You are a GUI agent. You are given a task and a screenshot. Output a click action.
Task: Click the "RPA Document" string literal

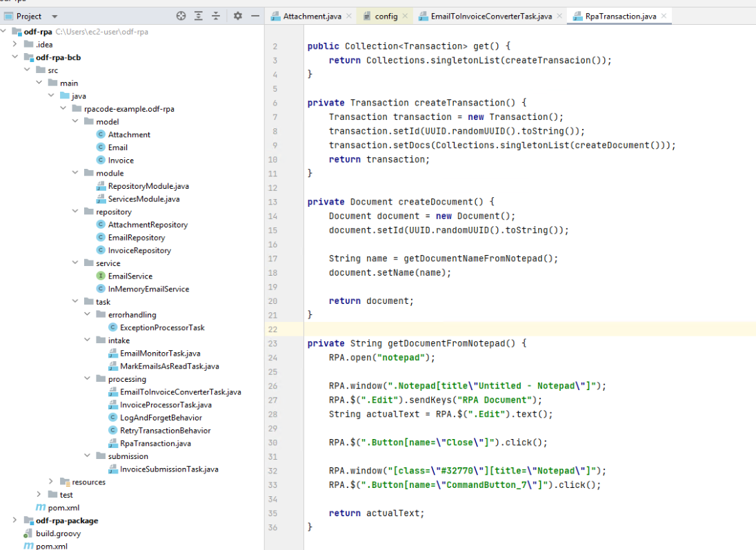tap(495, 400)
